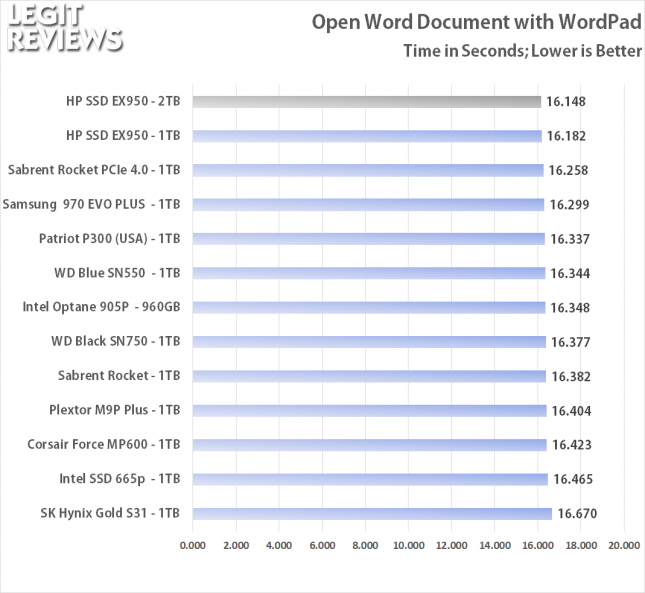Click the axis tick 2.000
Viewport: 645px width, 593px height.
(x=236, y=546)
